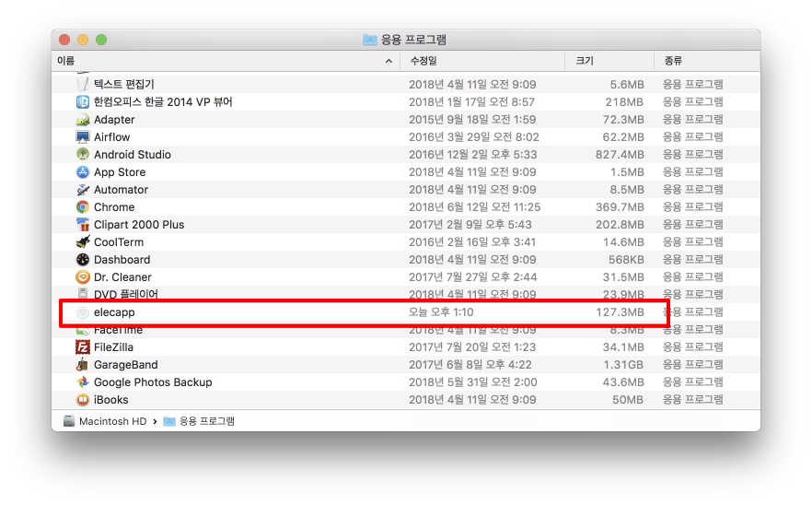Click the 2015년 9월 18일 date of Adapter
812x505 pixels.
472,120
